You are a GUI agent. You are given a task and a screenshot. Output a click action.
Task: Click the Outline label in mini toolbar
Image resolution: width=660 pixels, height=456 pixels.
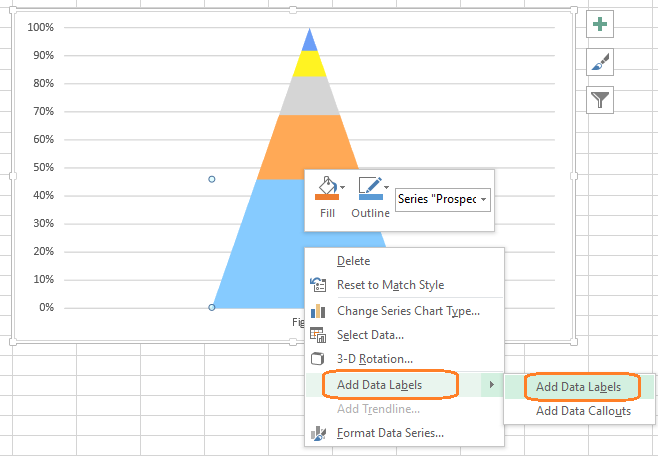[x=370, y=213]
